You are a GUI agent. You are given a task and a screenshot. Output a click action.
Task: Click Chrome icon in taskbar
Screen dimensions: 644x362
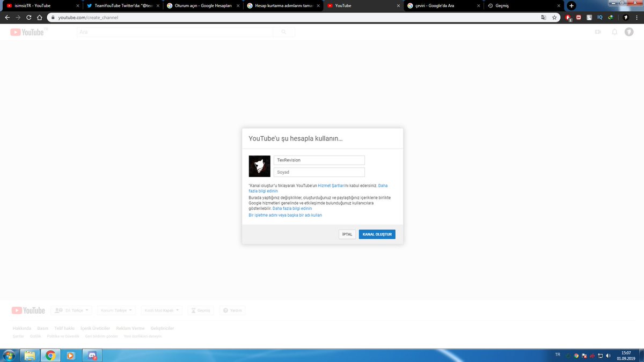[x=50, y=355]
